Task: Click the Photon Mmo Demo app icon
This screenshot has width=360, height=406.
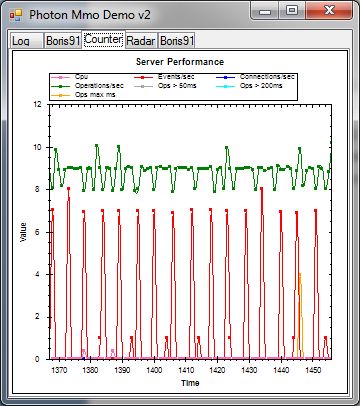Action: [x=16, y=15]
